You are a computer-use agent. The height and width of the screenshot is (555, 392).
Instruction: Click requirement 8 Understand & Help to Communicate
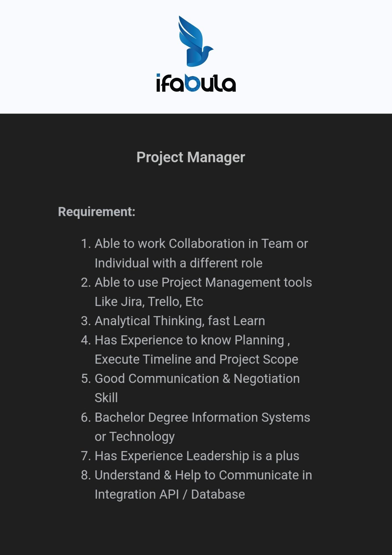coord(197,475)
